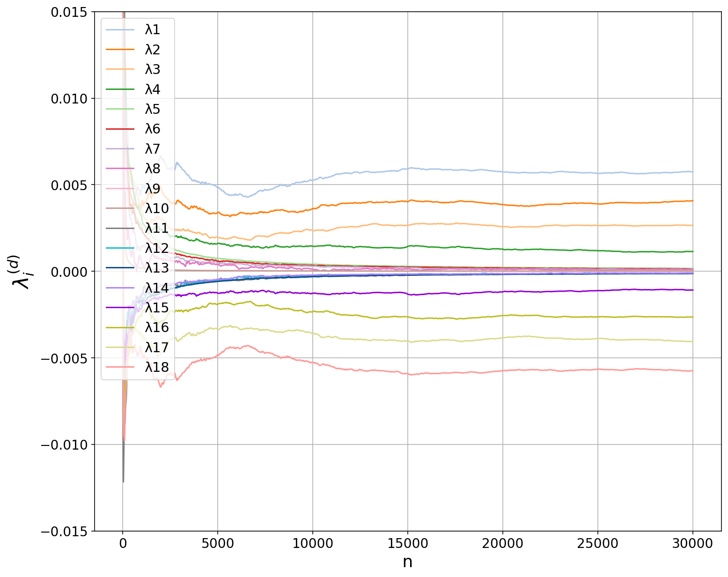This screenshot has height=577, width=728.
Task: Click the pink λ18 legend line sample
Action: point(120,367)
